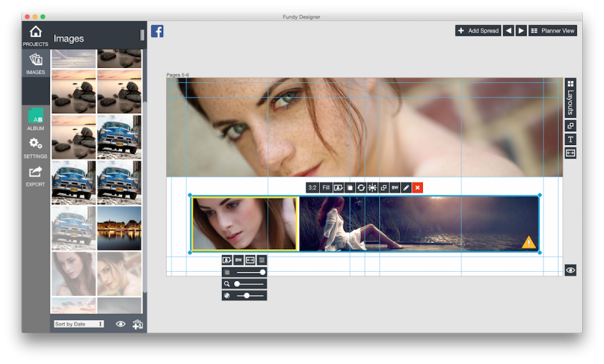Click the Facebook icon
The width and height of the screenshot is (604, 364).
(157, 31)
